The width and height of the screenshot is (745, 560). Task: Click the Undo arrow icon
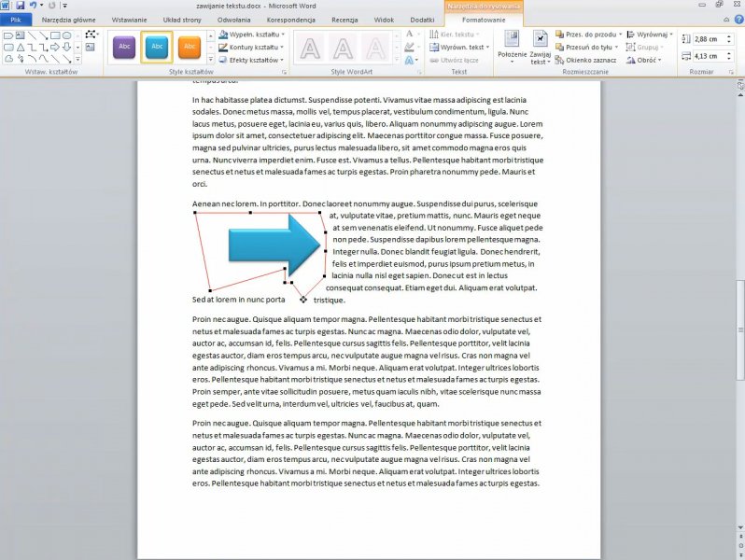coord(31,6)
